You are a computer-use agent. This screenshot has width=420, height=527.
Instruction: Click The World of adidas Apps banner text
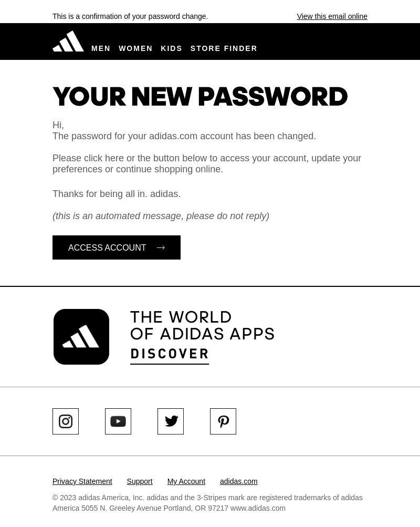[202, 325]
